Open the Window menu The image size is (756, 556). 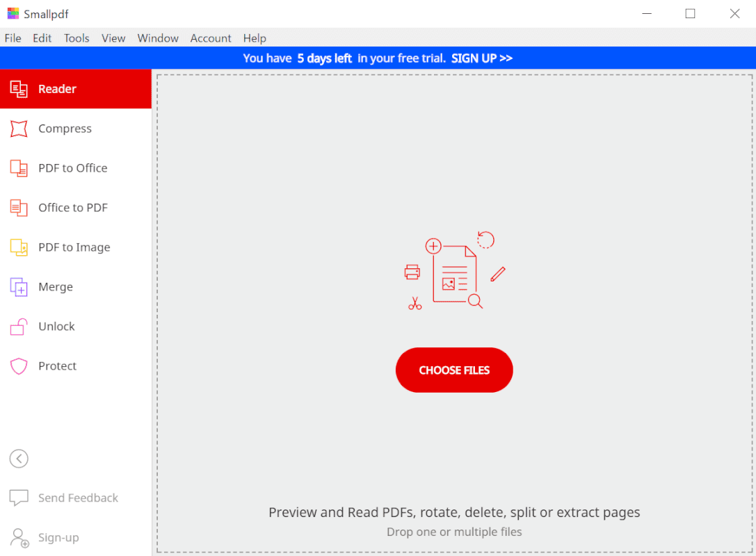tap(158, 38)
